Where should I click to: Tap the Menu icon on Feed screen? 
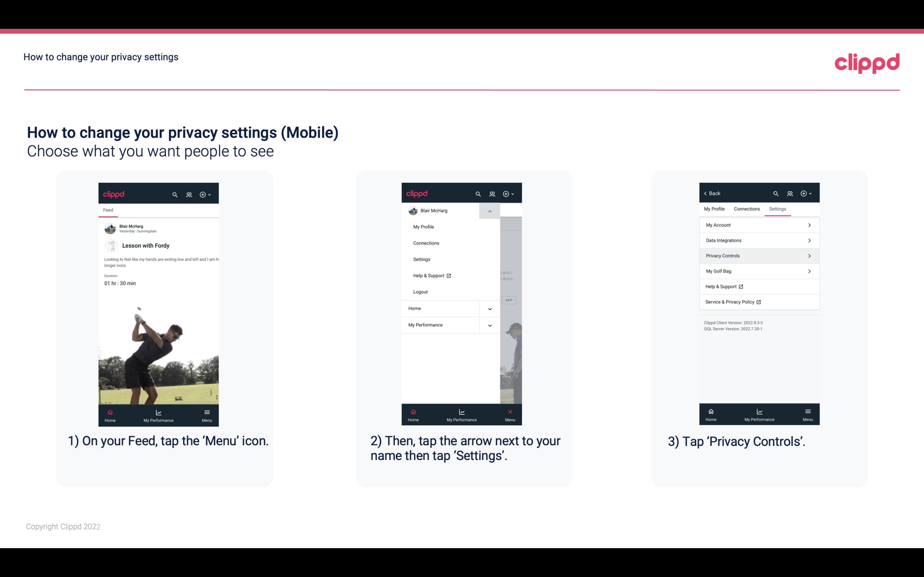coord(207,415)
